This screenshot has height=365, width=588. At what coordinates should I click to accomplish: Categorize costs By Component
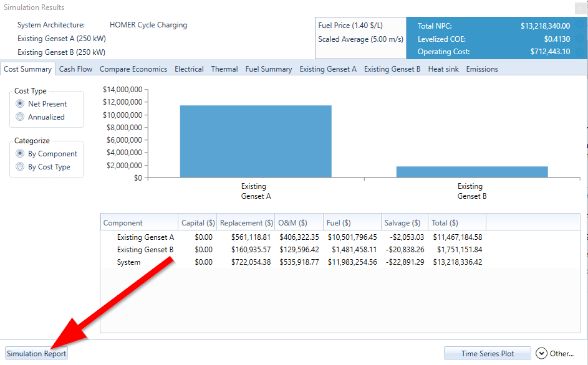click(21, 154)
